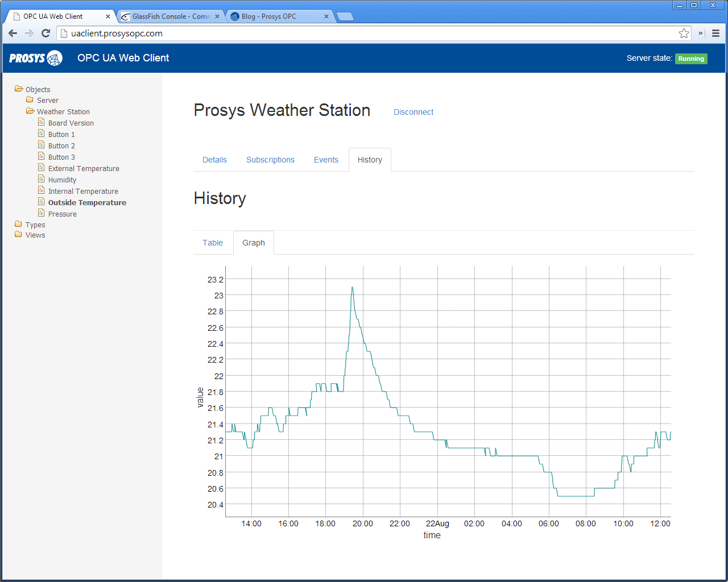
Task: Select Internal Temperature in tree
Action: pos(83,191)
